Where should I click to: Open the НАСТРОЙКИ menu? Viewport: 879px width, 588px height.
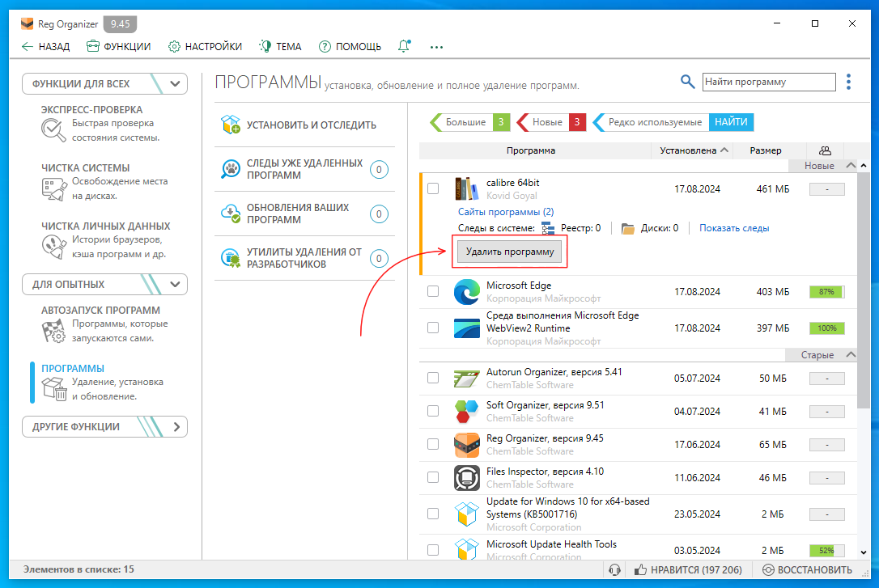205,46
